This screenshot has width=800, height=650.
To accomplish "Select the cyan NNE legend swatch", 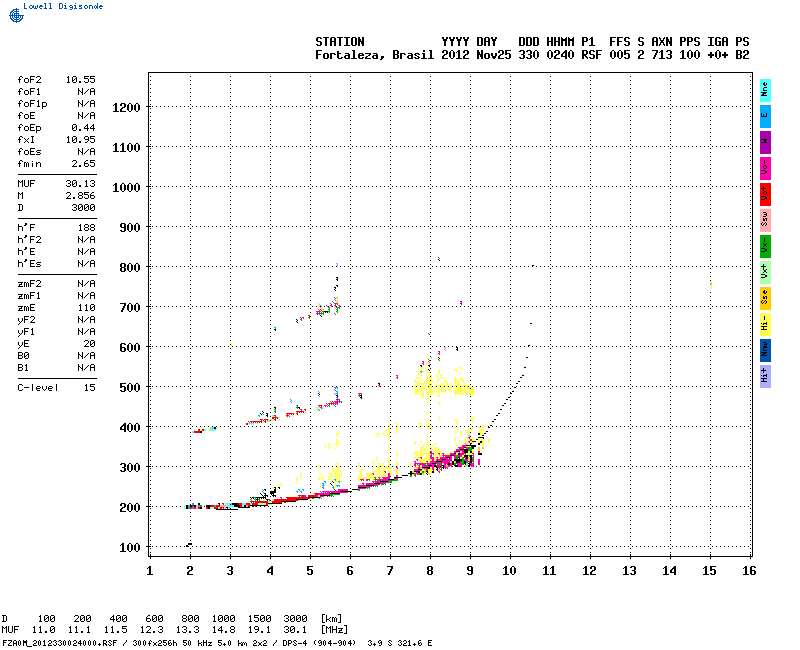I will (x=765, y=90).
